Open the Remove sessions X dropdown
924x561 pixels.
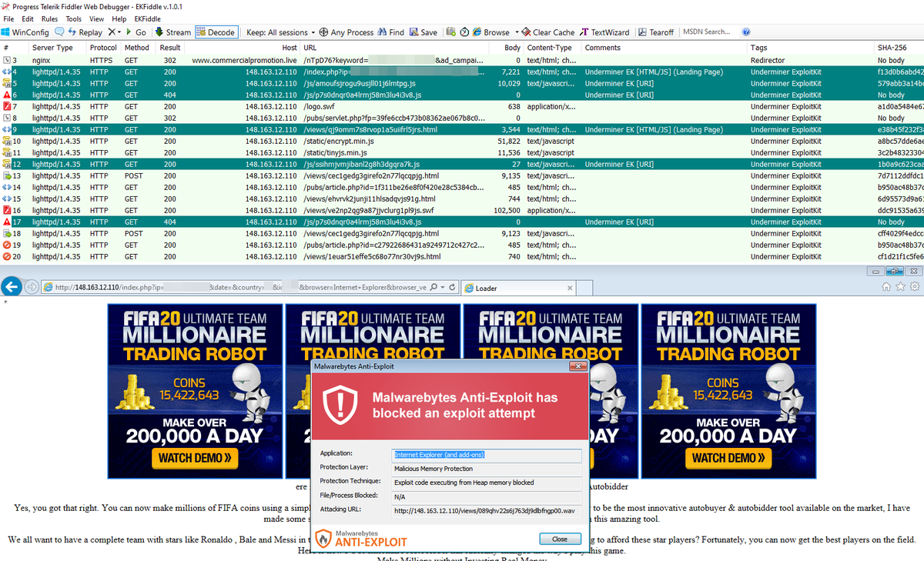[114, 32]
